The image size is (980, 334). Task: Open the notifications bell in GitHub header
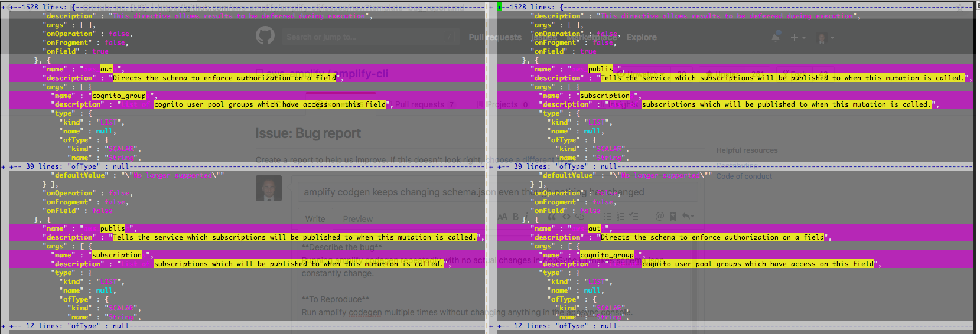[776, 37]
